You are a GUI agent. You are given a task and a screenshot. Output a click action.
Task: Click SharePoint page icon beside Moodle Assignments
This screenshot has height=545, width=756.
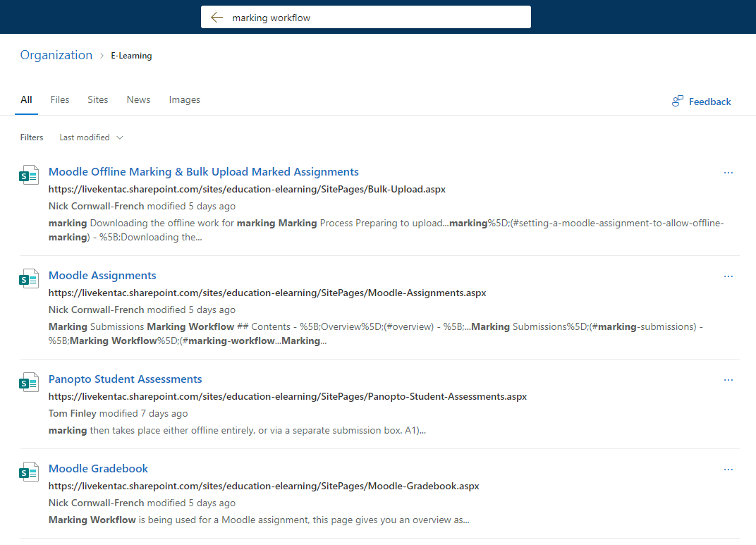(28, 278)
